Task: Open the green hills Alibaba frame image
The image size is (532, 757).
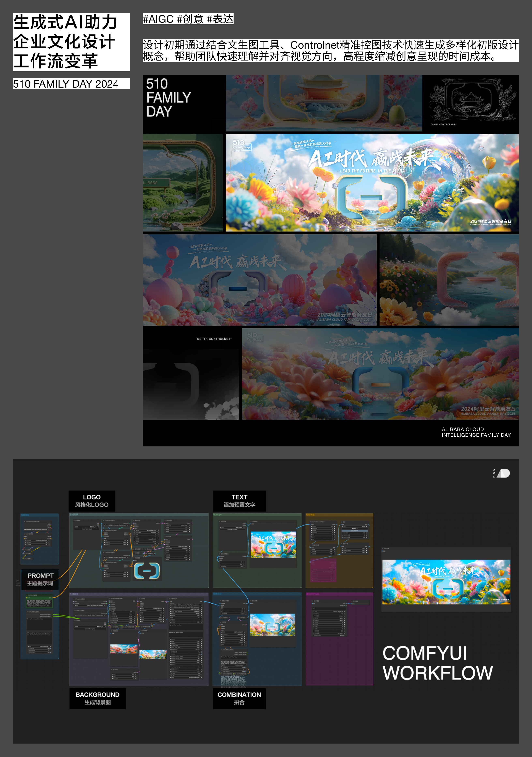Action: click(183, 183)
